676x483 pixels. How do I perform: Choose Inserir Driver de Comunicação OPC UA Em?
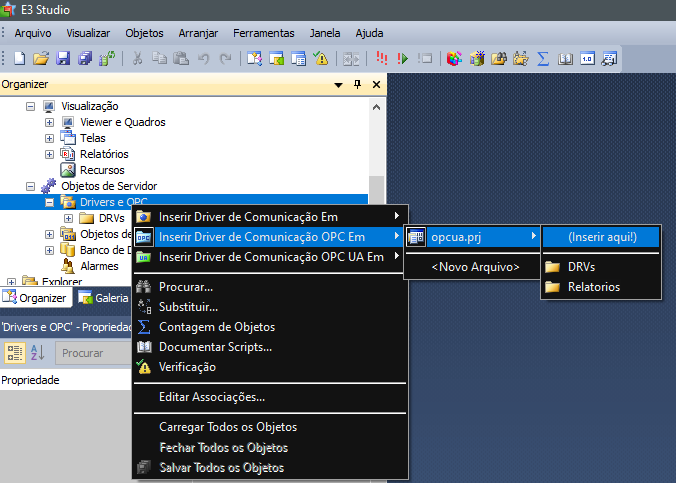(x=270, y=257)
